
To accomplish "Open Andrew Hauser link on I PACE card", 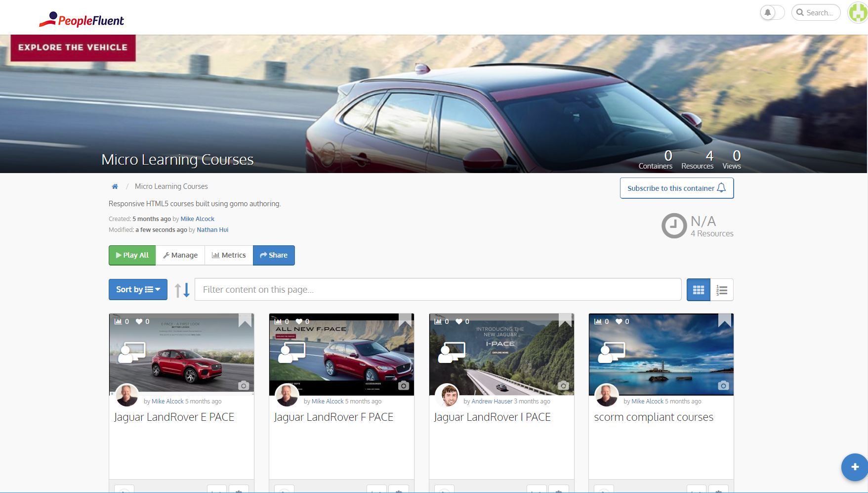I will (x=492, y=402).
